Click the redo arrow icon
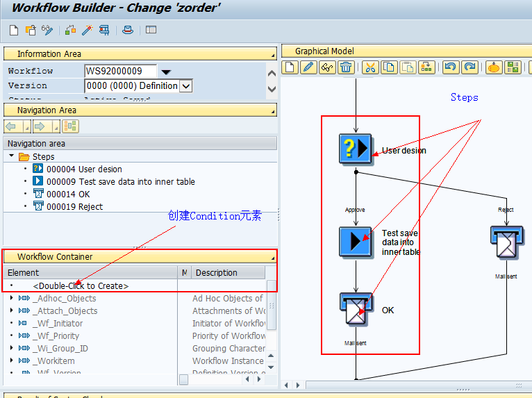Viewport: 532px width, 398px height. (x=469, y=67)
